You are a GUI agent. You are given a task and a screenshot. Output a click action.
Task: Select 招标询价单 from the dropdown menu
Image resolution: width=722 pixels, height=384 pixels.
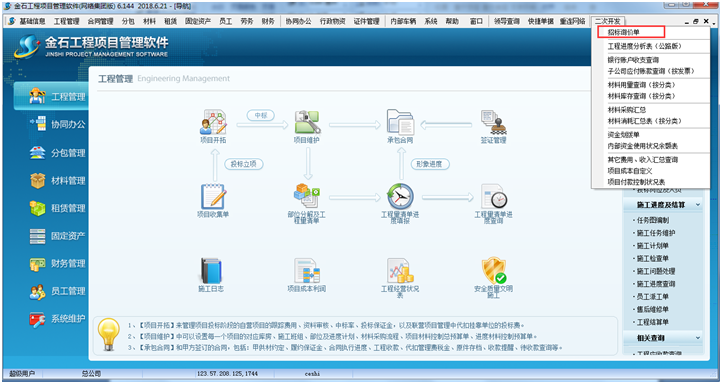(x=623, y=32)
